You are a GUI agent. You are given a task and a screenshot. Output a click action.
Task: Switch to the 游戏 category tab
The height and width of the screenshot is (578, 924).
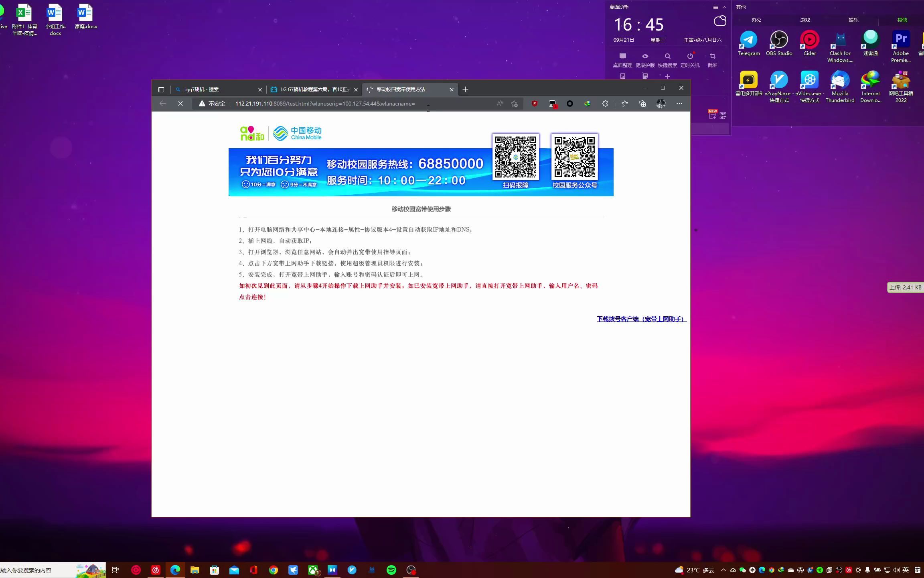tap(805, 20)
